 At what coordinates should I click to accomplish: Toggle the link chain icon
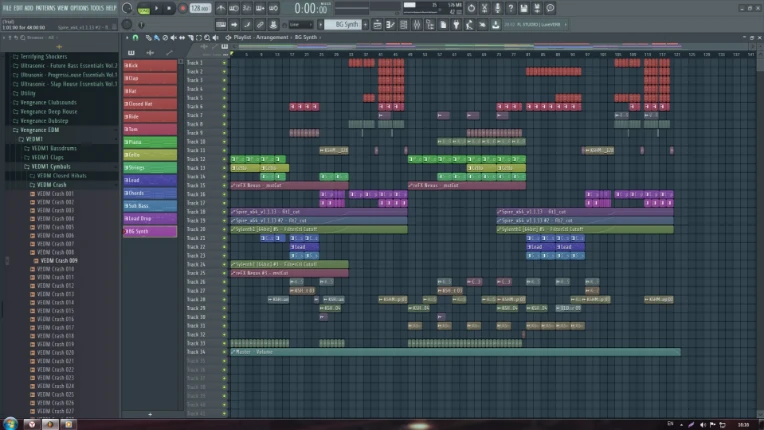[x=260, y=24]
